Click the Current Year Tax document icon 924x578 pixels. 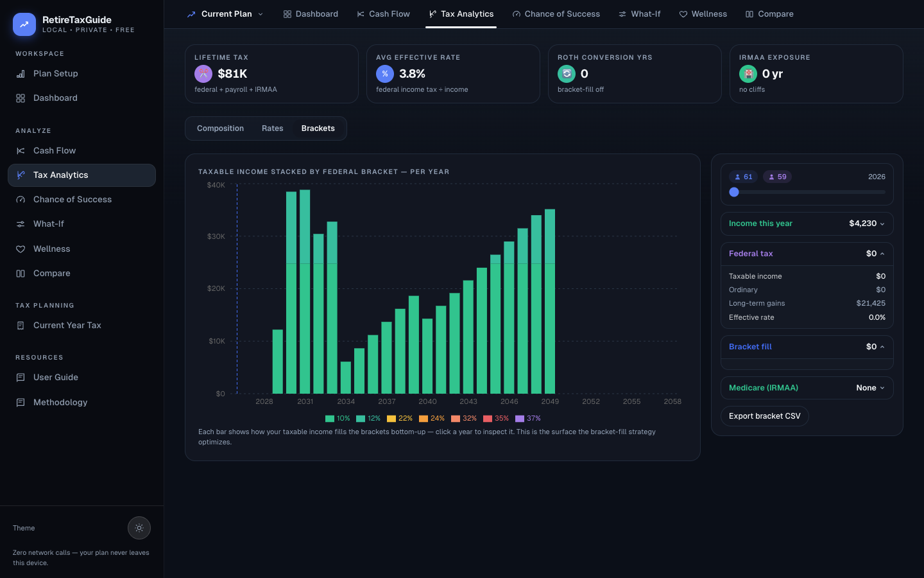click(21, 326)
